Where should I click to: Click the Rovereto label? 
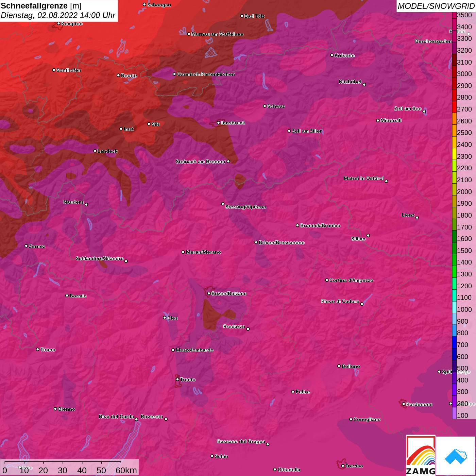tap(152, 417)
